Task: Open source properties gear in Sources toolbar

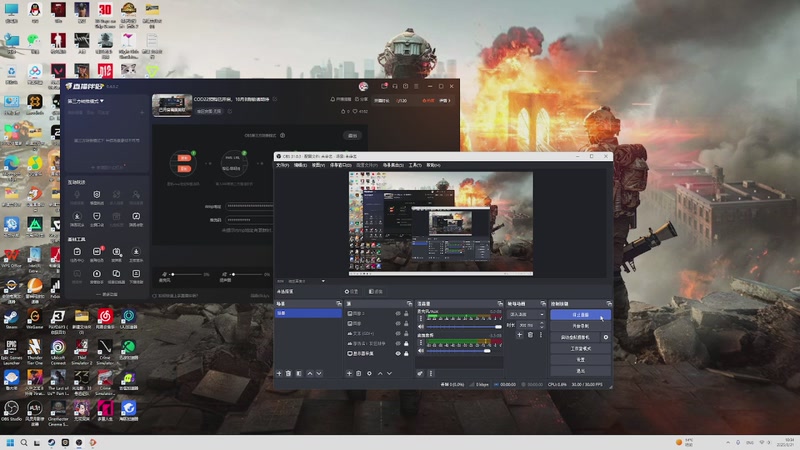Action: tap(369, 373)
